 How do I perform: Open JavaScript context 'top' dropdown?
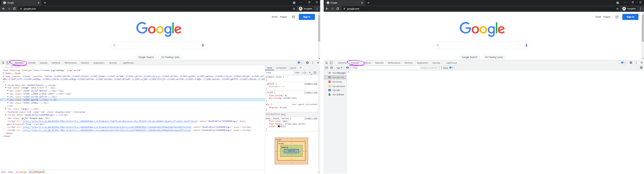pyautogui.click(x=339, y=68)
